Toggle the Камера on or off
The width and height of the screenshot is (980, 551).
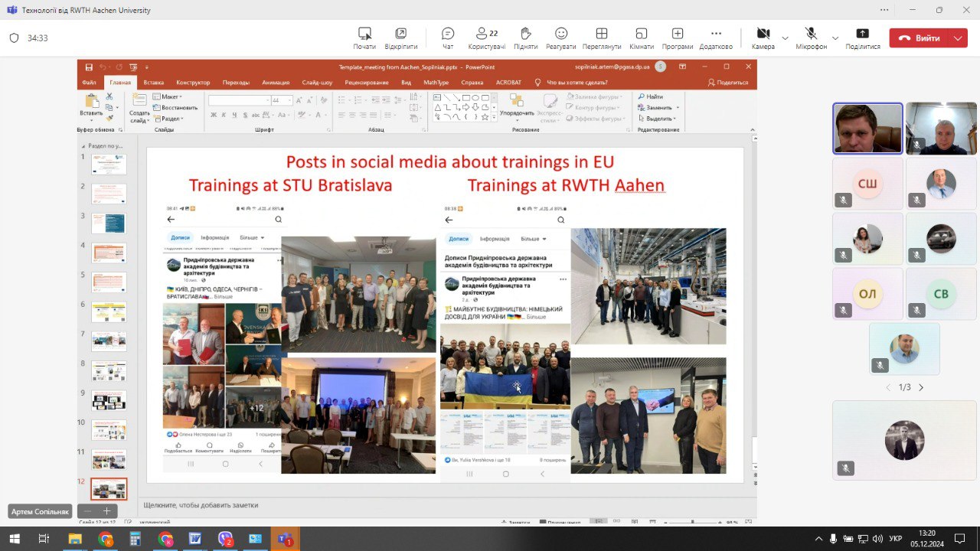pyautogui.click(x=763, y=37)
